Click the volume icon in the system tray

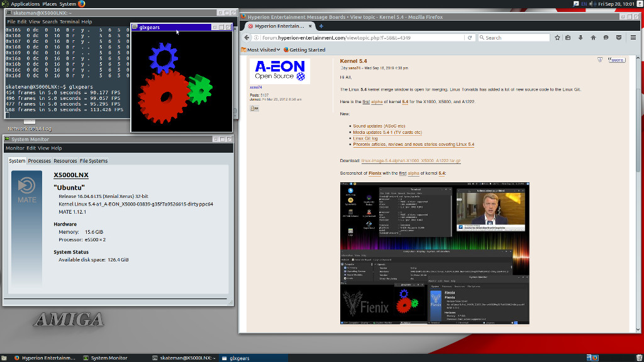pos(592,4)
